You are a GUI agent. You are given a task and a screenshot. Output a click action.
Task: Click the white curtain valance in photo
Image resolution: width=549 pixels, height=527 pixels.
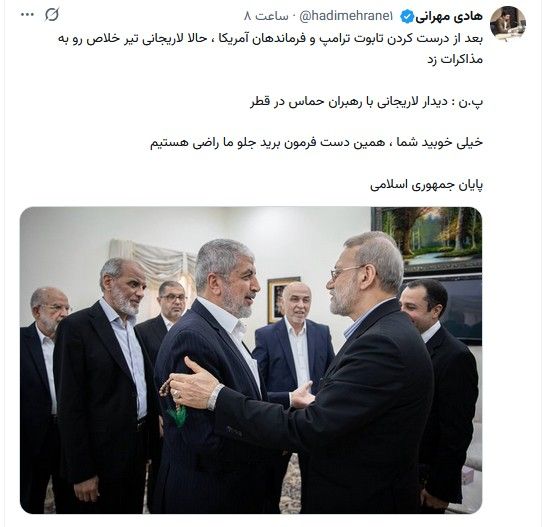[x=151, y=257]
